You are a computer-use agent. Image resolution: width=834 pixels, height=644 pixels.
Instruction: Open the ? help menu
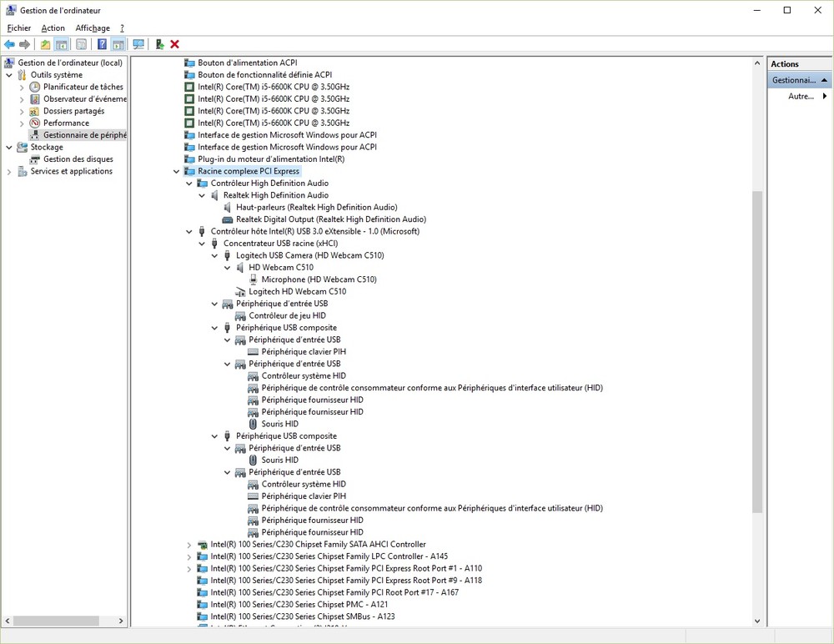pyautogui.click(x=123, y=28)
